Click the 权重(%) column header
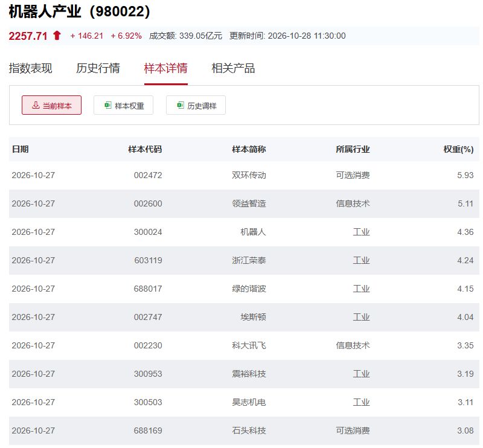The width and height of the screenshot is (483, 448). point(458,149)
